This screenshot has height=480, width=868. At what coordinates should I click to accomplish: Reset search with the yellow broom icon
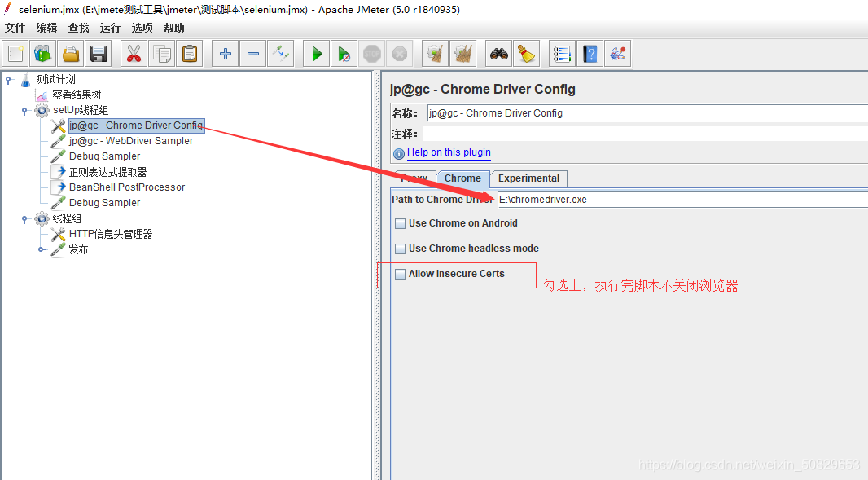(527, 54)
